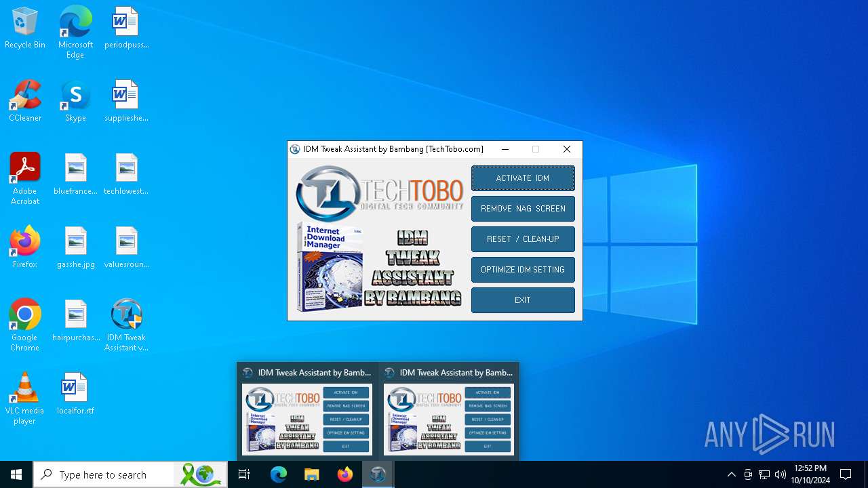Open network status tray icon

coord(764,474)
